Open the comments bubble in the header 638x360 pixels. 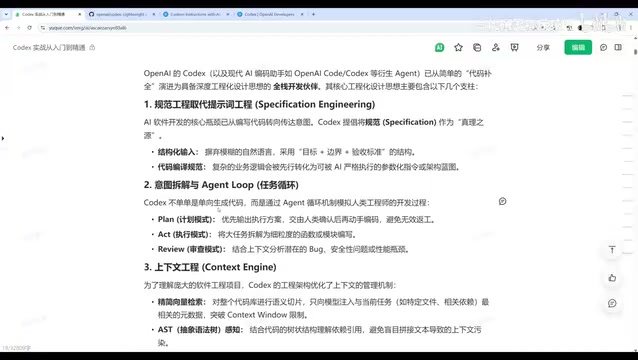pyautogui.click(x=603, y=48)
